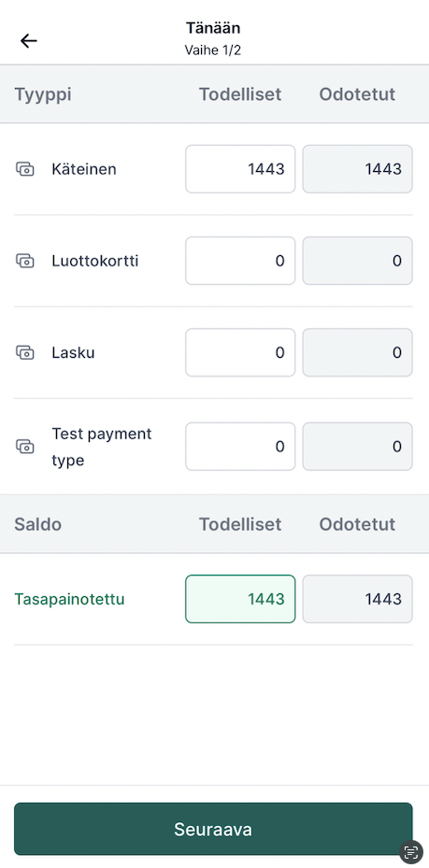
Task: Tap the Käteinen payment type icon
Action: [x=25, y=169]
